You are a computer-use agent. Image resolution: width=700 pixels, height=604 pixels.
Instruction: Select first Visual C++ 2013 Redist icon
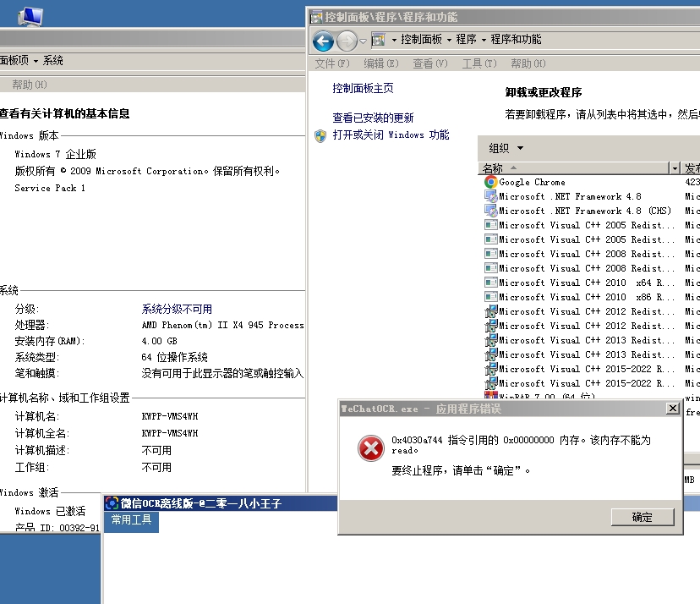pos(490,340)
